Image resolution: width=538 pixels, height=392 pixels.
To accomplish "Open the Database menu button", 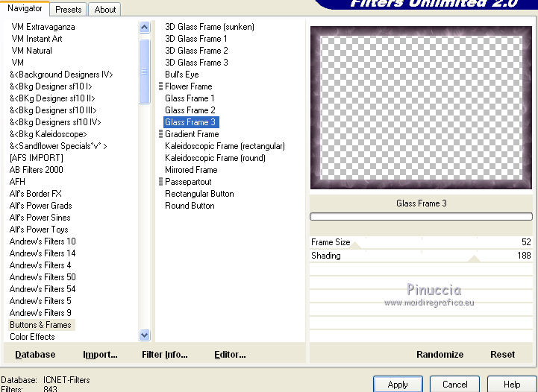I will pyautogui.click(x=35, y=354).
